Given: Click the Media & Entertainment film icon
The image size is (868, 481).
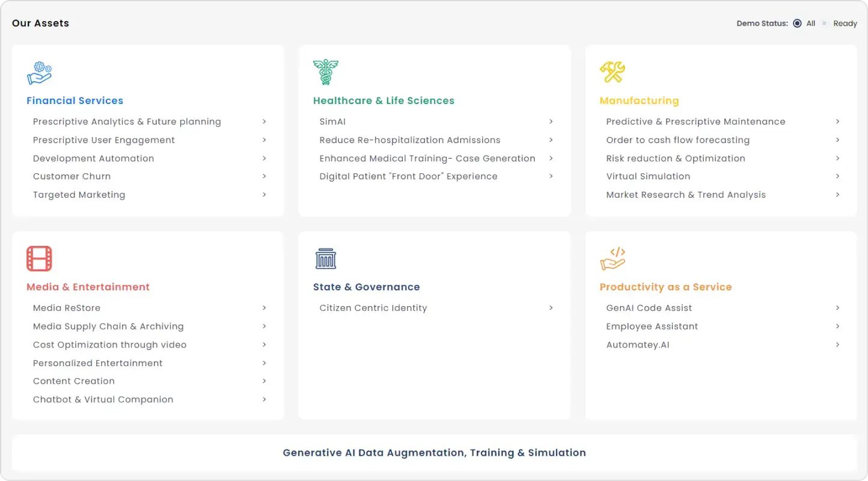Looking at the screenshot, I should 39,259.
